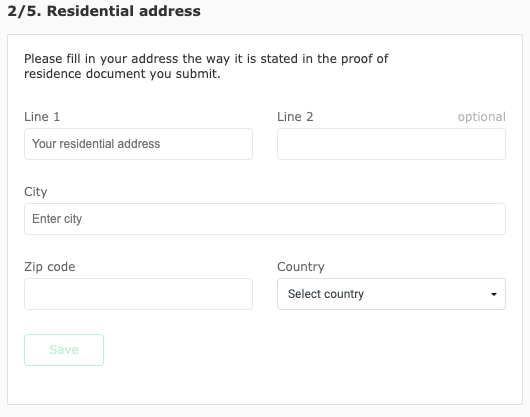Click the "Line 1" field label

click(42, 117)
